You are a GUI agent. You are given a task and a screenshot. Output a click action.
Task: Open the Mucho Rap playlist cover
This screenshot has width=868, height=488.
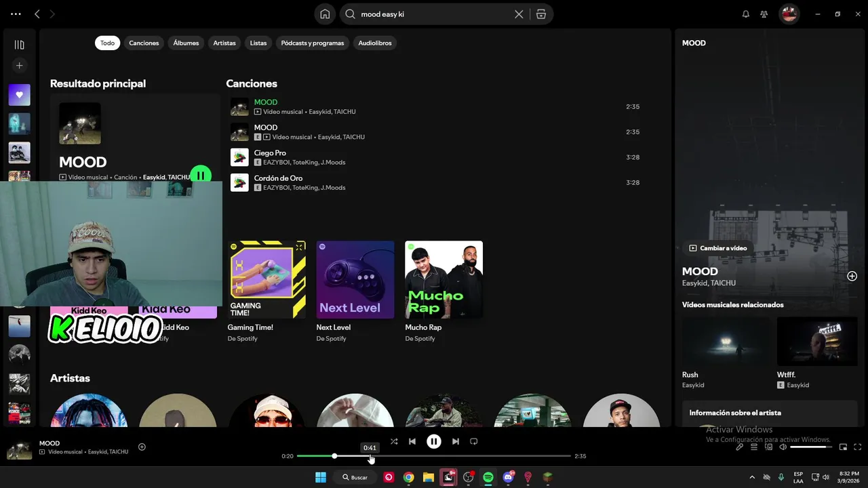click(444, 279)
